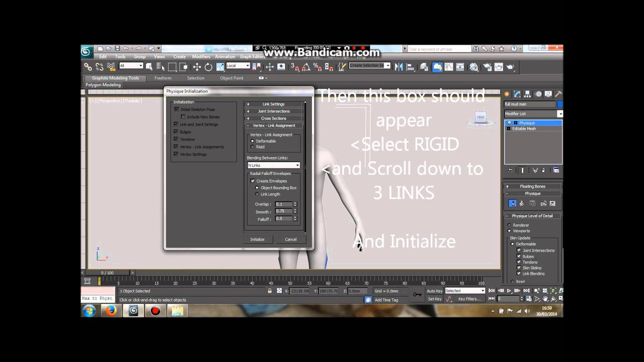Switch to the Object Paint tab
Screen dimensions: 644x362
231,78
